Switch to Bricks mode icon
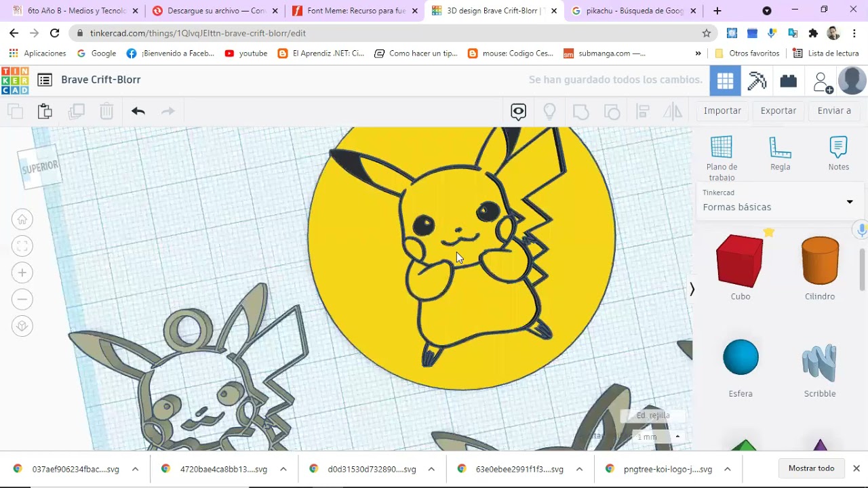This screenshot has width=868, height=488. (x=788, y=81)
